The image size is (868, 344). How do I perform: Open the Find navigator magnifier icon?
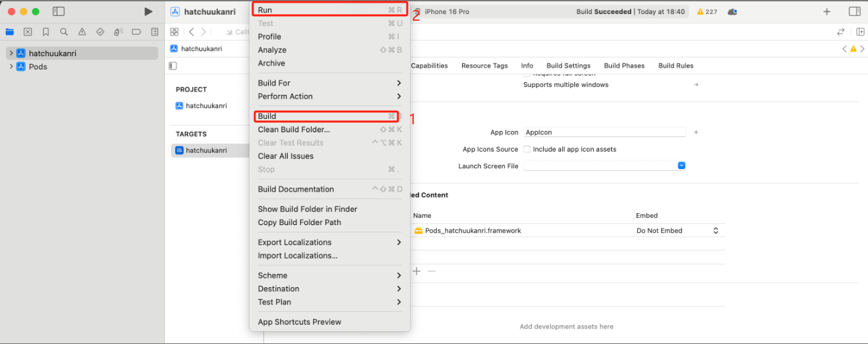coord(64,31)
